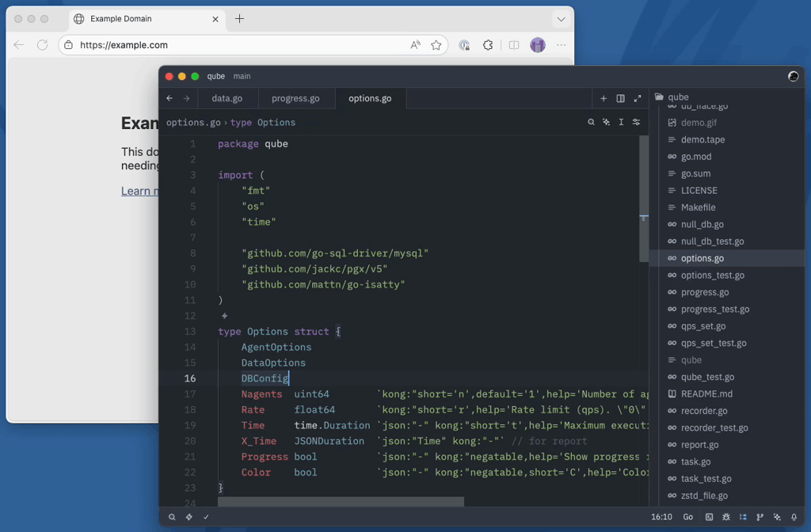
Task: Toggle the notifications bell in status bar
Action: pyautogui.click(x=794, y=516)
